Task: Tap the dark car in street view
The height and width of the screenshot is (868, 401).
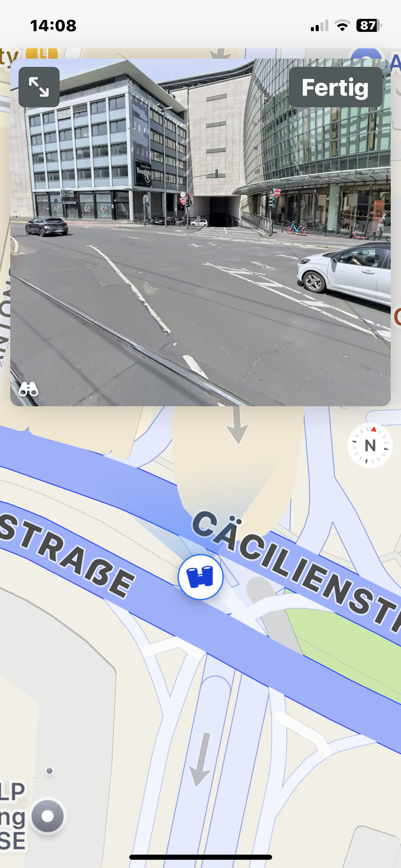Action: (x=46, y=226)
